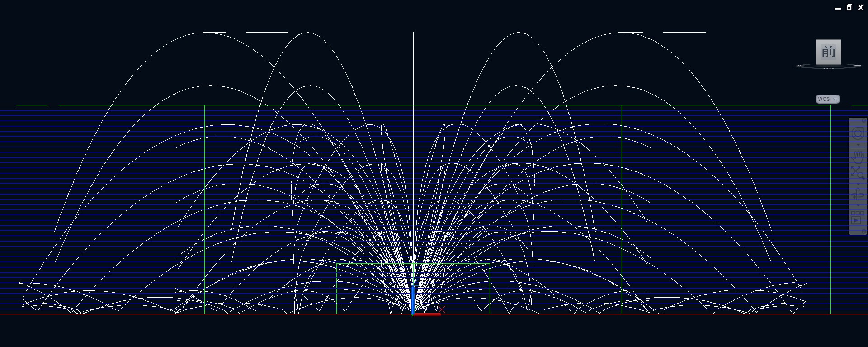Close the navigation bar with its small corner button

pyautogui.click(x=864, y=120)
